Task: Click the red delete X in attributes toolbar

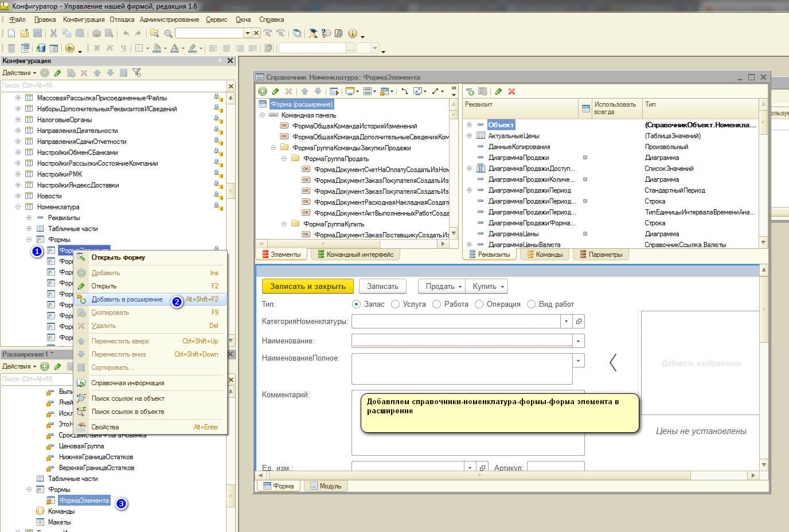Action: 511,91
